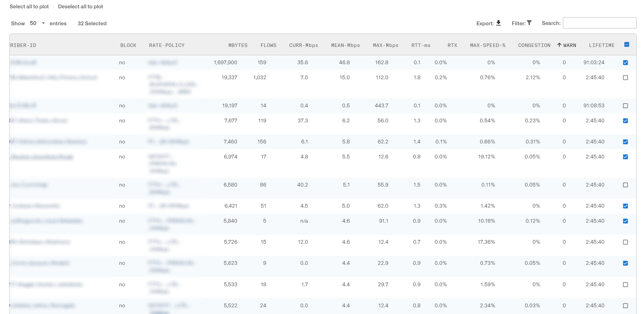Open the Show 50 entries dropdown

[x=37, y=23]
